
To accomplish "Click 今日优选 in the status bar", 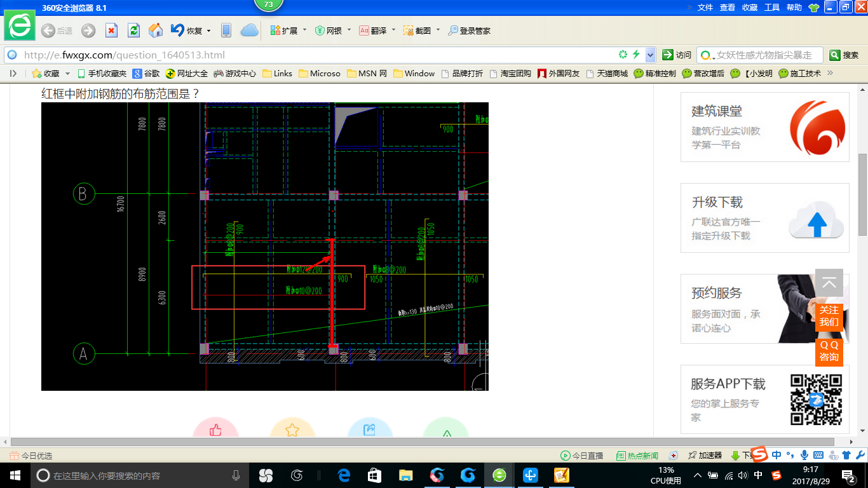I will (x=31, y=456).
